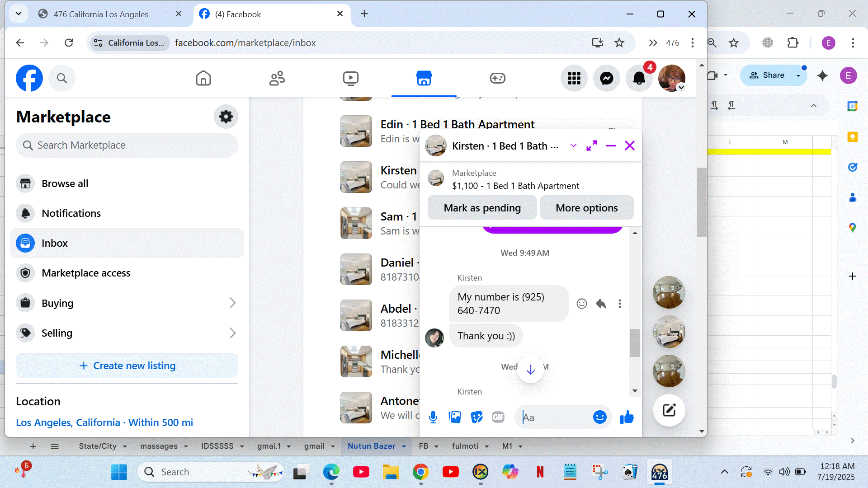Reply to Kirsten's phone number message
Image resolution: width=868 pixels, height=488 pixels.
[600, 304]
